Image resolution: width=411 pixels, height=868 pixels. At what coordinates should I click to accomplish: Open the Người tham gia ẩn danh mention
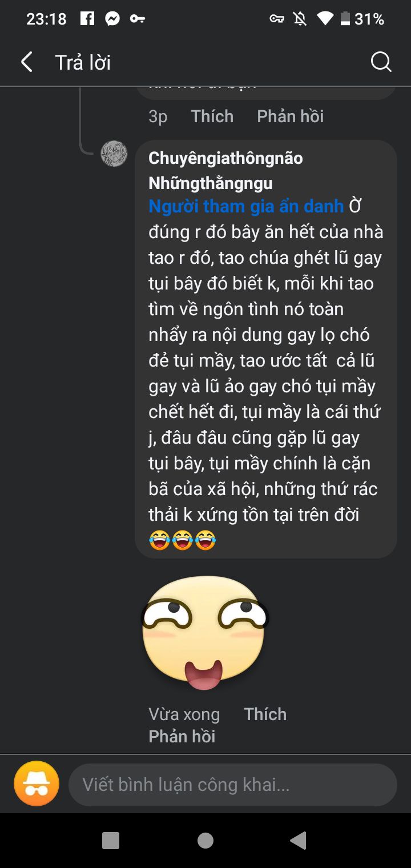pos(246,206)
